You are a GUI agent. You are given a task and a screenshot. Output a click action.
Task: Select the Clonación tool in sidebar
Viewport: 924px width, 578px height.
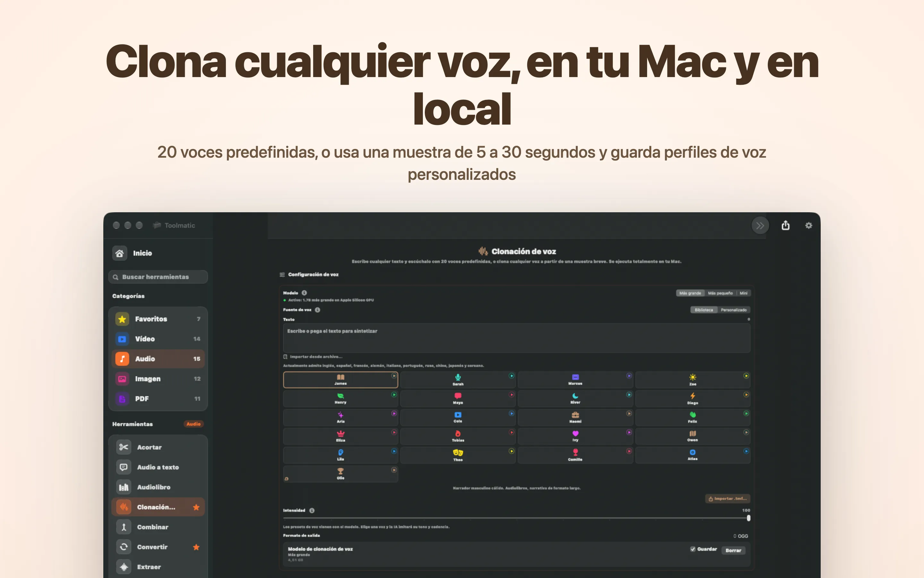(158, 507)
